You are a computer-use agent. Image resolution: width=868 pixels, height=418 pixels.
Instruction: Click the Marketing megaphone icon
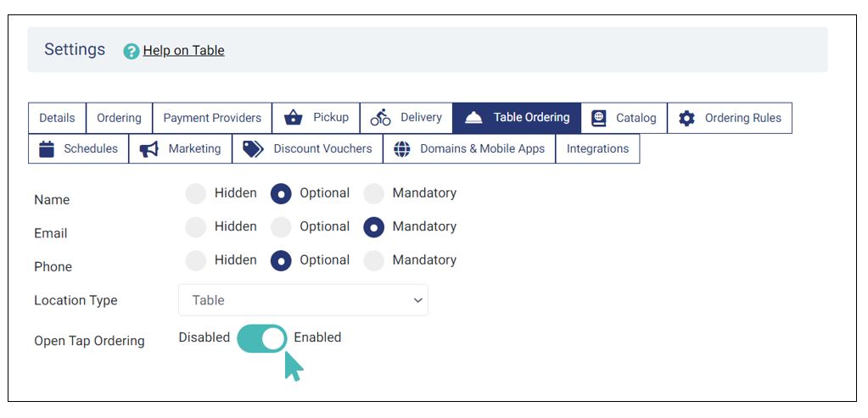point(149,148)
